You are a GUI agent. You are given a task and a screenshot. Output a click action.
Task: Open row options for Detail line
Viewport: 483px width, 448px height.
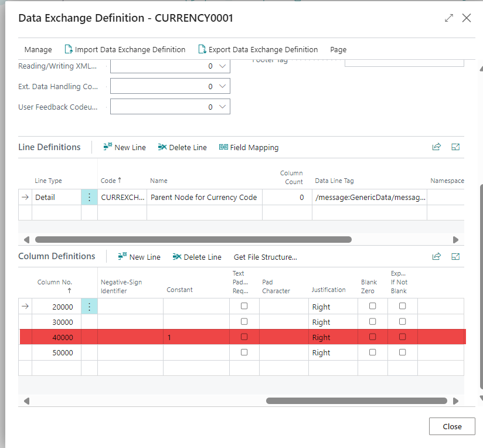tap(89, 197)
